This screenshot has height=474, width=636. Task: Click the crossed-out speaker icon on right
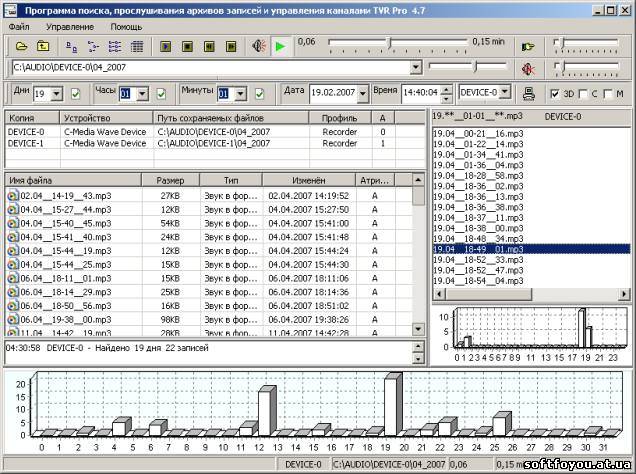(x=529, y=68)
